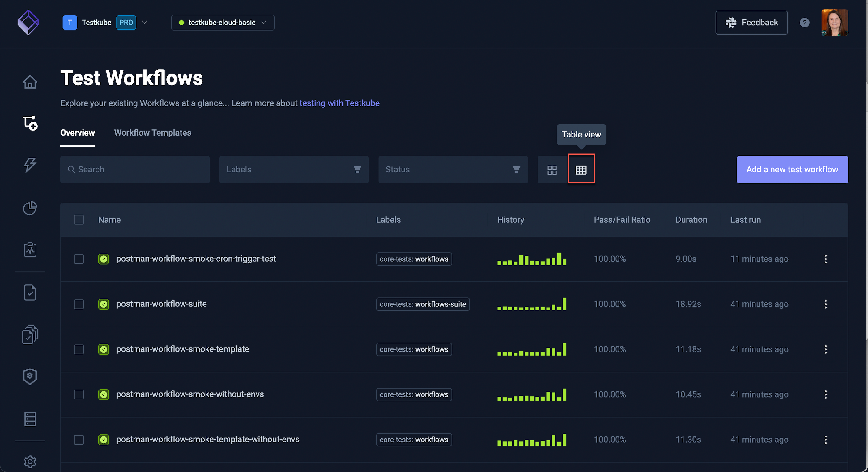This screenshot has width=868, height=472.
Task: Click the T organization badge icon
Action: click(x=70, y=23)
